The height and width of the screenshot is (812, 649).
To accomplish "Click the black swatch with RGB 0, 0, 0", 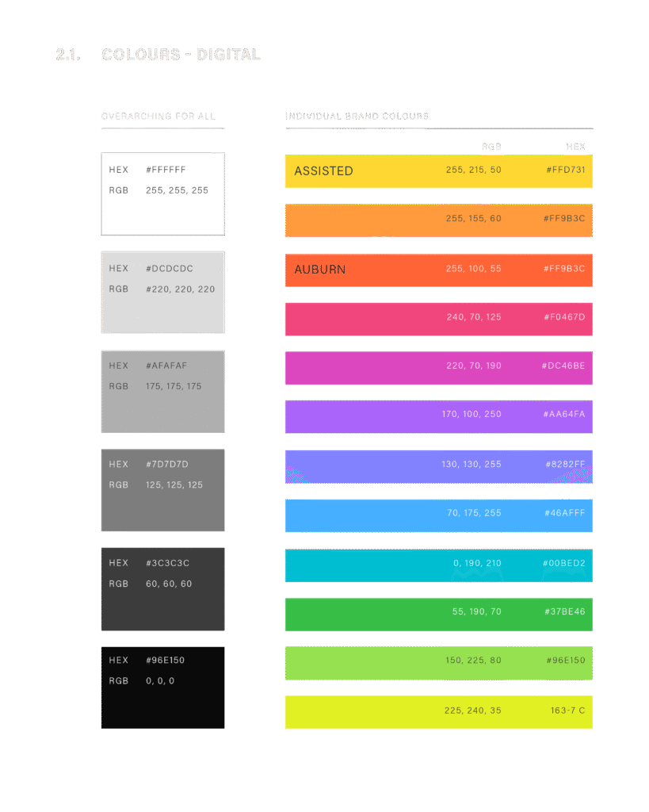I will [x=162, y=687].
